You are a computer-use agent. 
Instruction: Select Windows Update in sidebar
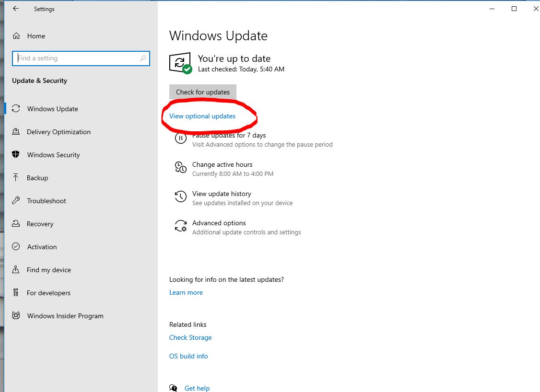[52, 109]
